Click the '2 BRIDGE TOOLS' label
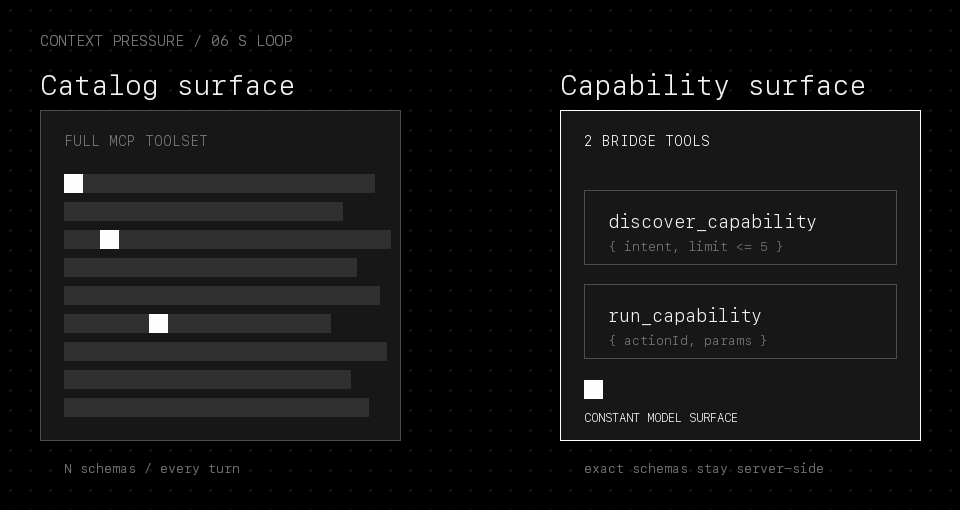The image size is (960, 510). (x=647, y=141)
